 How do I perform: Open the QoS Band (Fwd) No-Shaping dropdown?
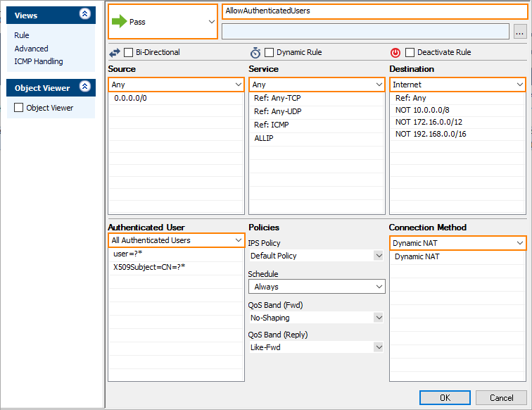(317, 318)
